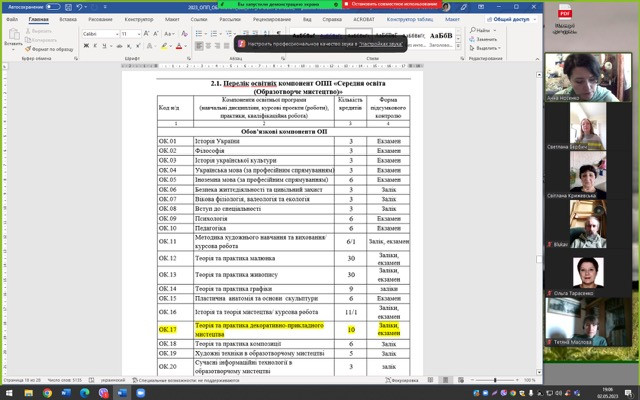Click the Копировать button
The height and width of the screenshot is (400, 640).
point(40,40)
